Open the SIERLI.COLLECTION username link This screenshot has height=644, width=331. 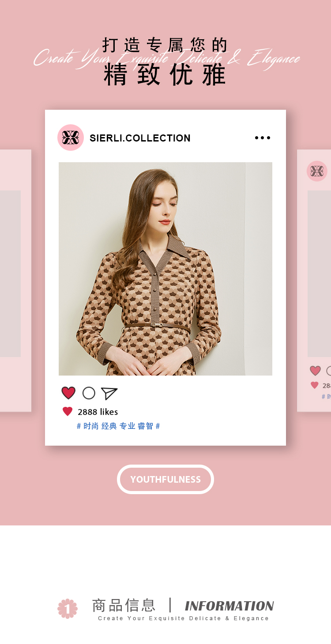(140, 138)
